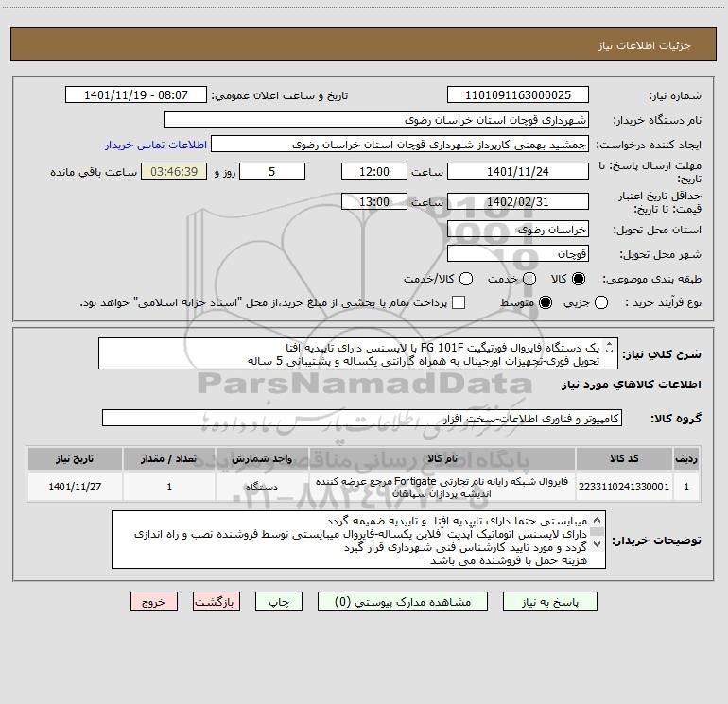728x704 pixels.
Task: Click the خروج exit button
Action: click(x=154, y=602)
